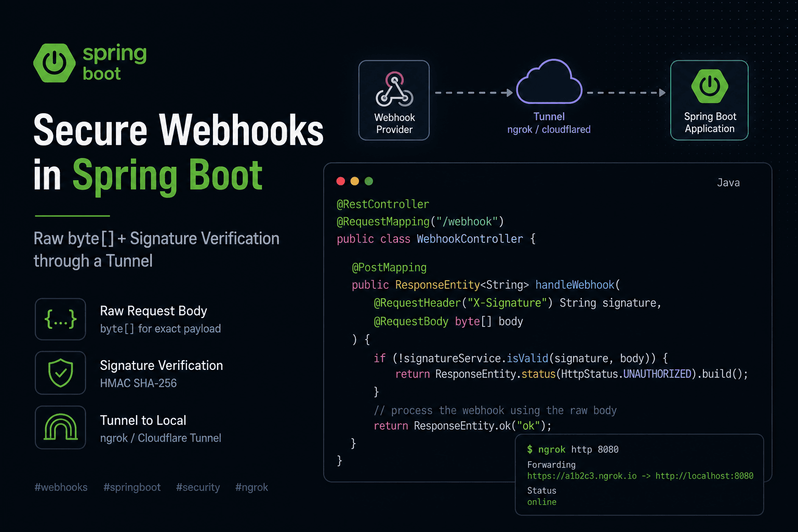Click the Spring Boot power logo hexagon
Screen dimensions: 798x532
pyautogui.click(x=54, y=63)
